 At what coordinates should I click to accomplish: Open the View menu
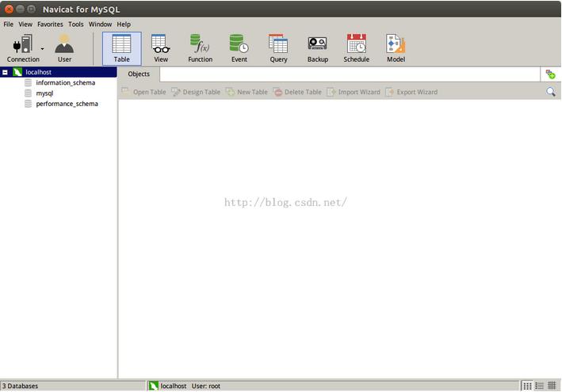pyautogui.click(x=25, y=25)
